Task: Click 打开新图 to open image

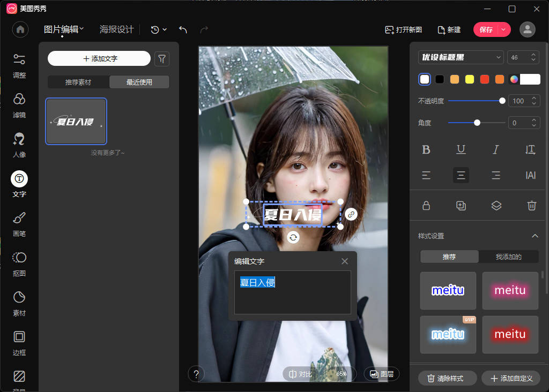Action: tap(403, 30)
